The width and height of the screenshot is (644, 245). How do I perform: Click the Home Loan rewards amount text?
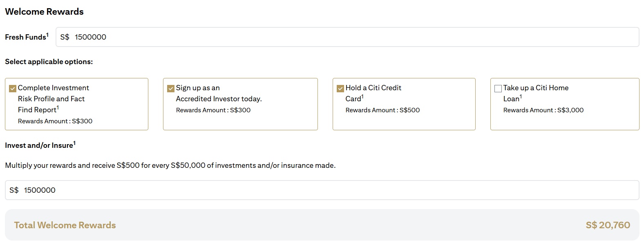point(543,110)
